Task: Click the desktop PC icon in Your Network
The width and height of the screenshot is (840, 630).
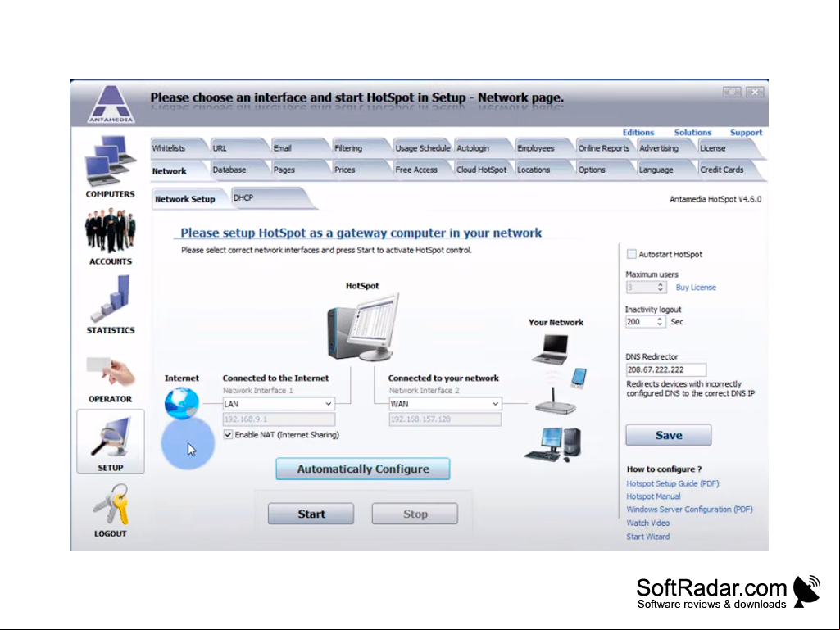Action: point(553,445)
